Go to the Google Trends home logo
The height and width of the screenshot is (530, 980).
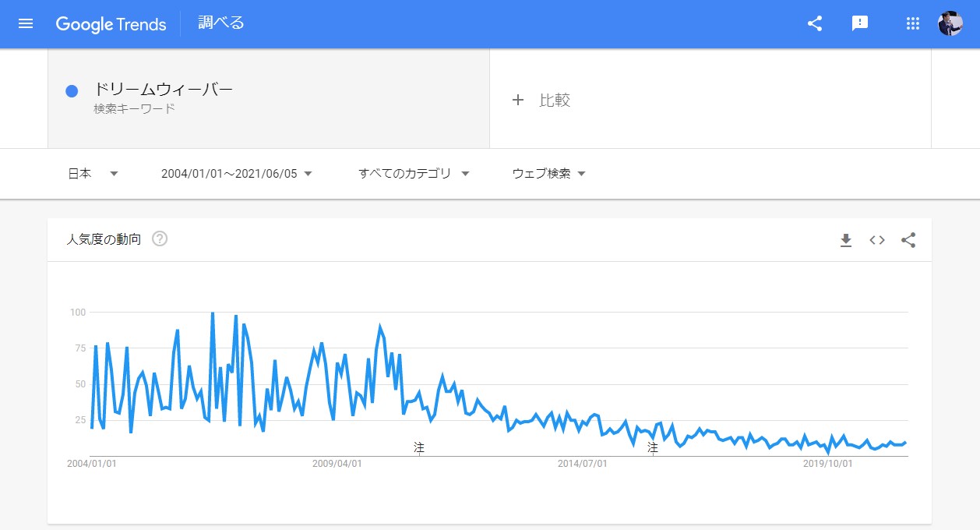(111, 24)
